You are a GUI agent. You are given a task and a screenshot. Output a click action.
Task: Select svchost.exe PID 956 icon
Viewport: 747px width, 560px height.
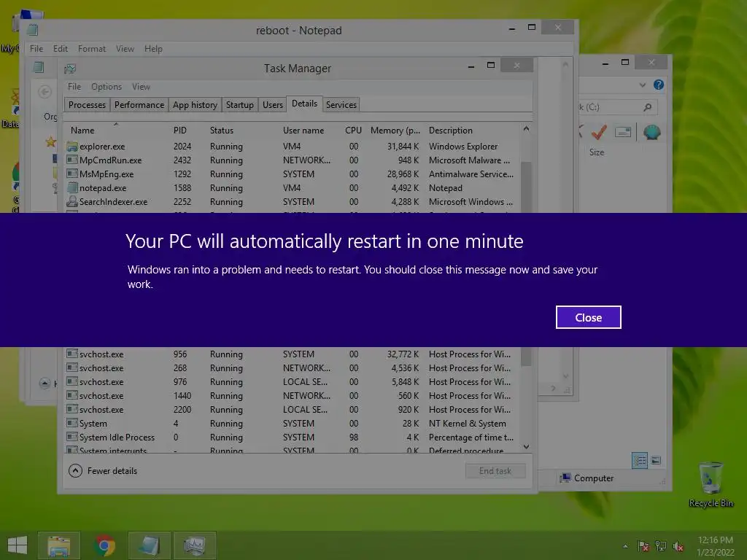72,354
